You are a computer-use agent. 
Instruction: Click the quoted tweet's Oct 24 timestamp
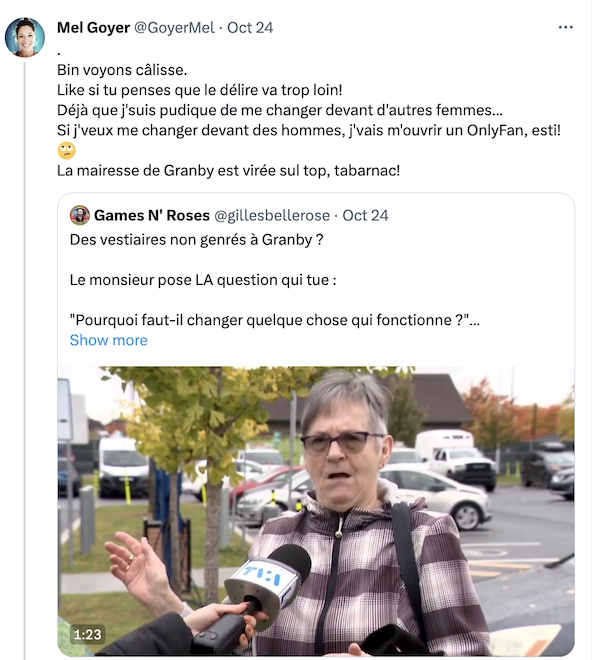365,215
